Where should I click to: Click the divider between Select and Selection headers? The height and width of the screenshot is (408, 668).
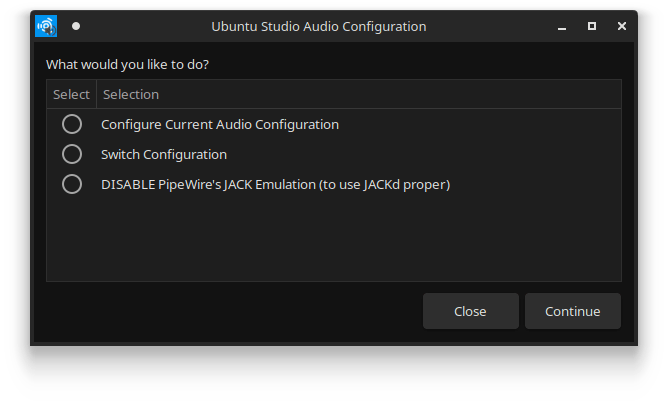tap(96, 94)
